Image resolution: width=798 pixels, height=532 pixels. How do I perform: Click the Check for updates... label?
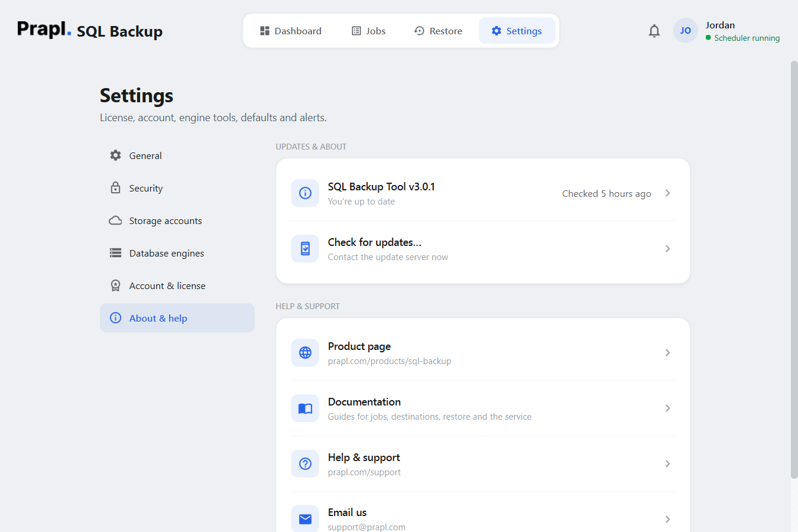(375, 242)
